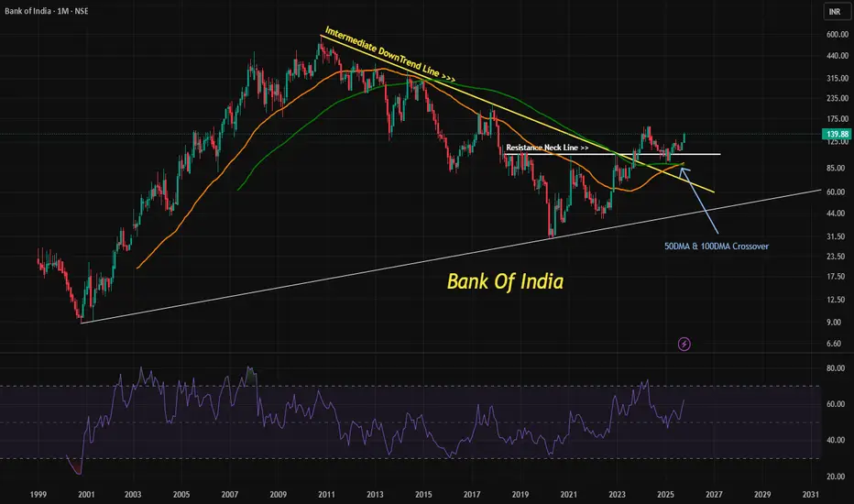Select the white horizontal neckline line
The width and height of the screenshot is (854, 504).
[x=612, y=154]
